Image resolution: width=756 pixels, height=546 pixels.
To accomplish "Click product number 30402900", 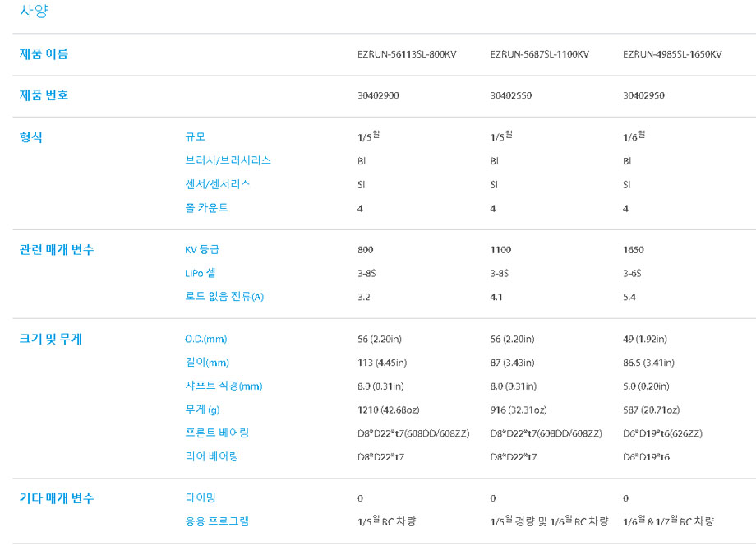I will (378, 95).
